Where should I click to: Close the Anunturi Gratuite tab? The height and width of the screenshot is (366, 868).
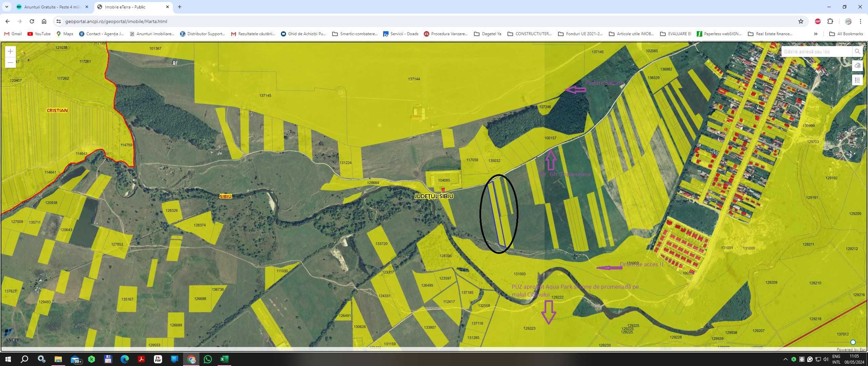tap(86, 7)
